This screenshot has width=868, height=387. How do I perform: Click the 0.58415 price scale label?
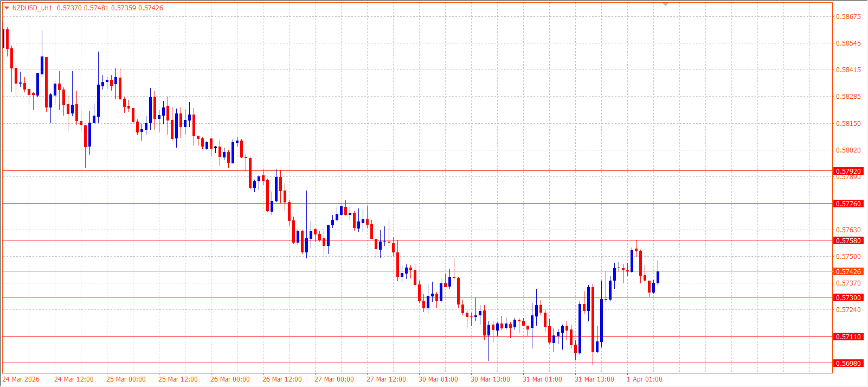coord(848,70)
